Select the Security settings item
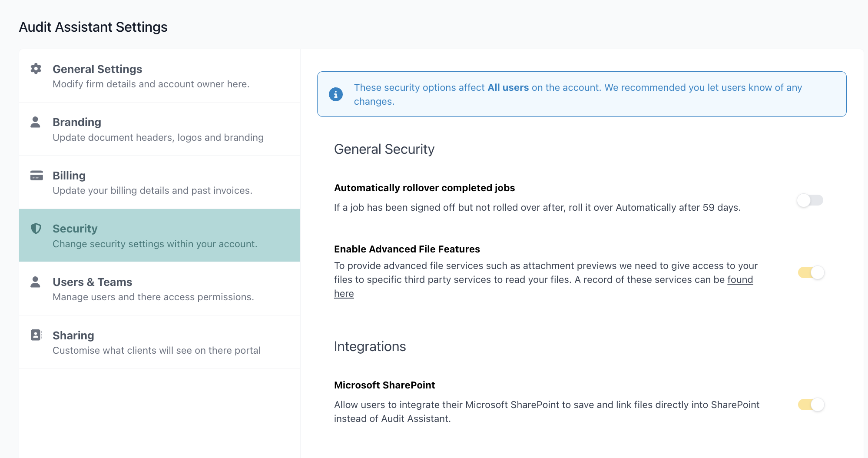Screen dimensions: 868x458 point(159,236)
